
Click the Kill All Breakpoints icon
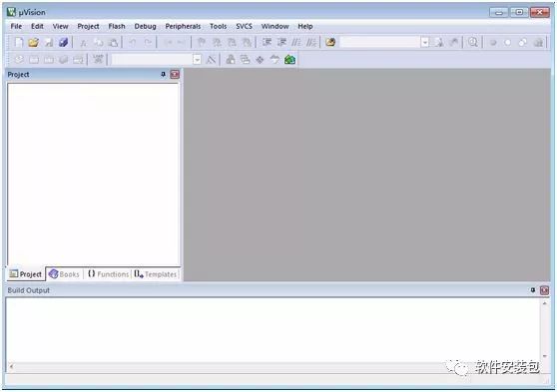(x=538, y=43)
